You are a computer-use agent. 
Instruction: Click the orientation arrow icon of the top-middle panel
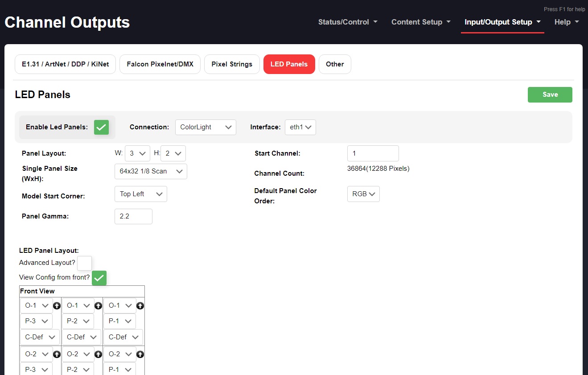coord(98,306)
